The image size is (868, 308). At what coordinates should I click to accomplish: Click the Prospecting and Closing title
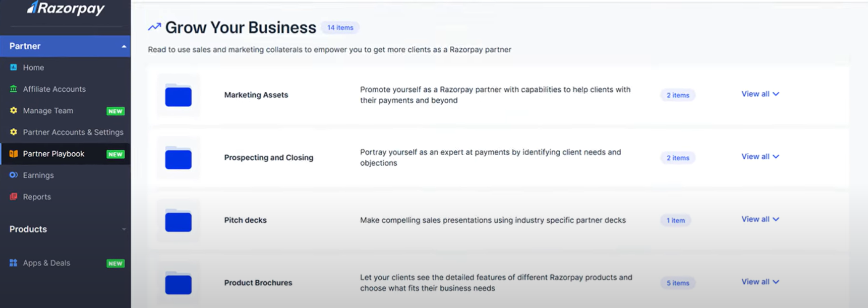point(268,158)
